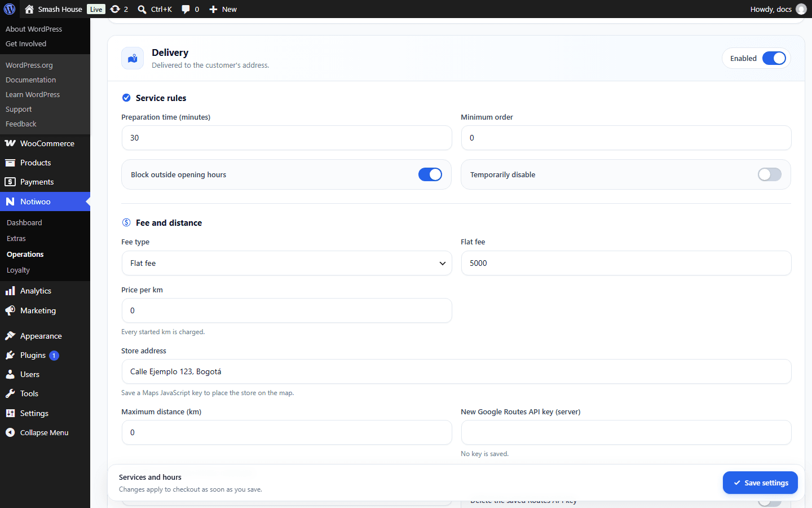
Task: Click the Tools wrench icon
Action: pos(10,393)
